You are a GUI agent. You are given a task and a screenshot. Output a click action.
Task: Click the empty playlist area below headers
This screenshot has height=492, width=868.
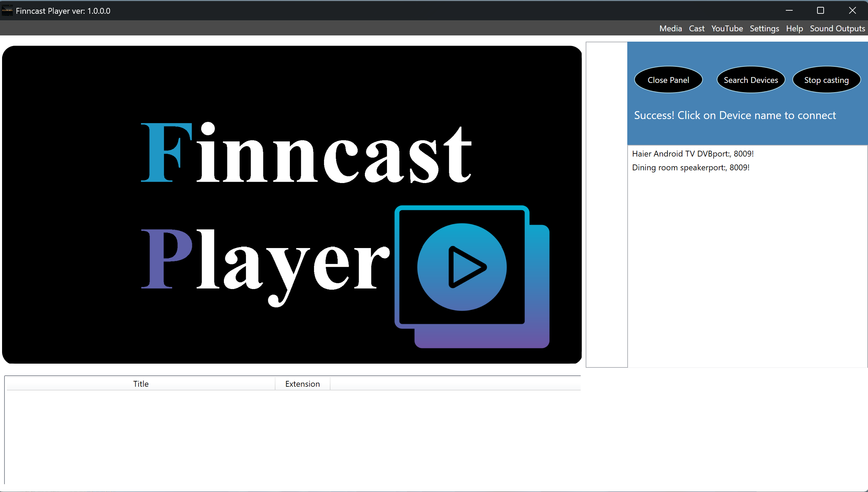pyautogui.click(x=292, y=437)
